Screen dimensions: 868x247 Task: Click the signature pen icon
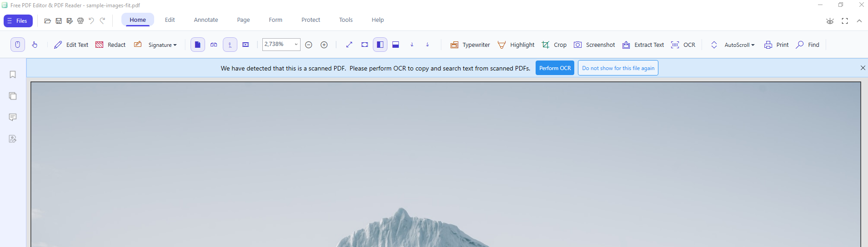138,45
